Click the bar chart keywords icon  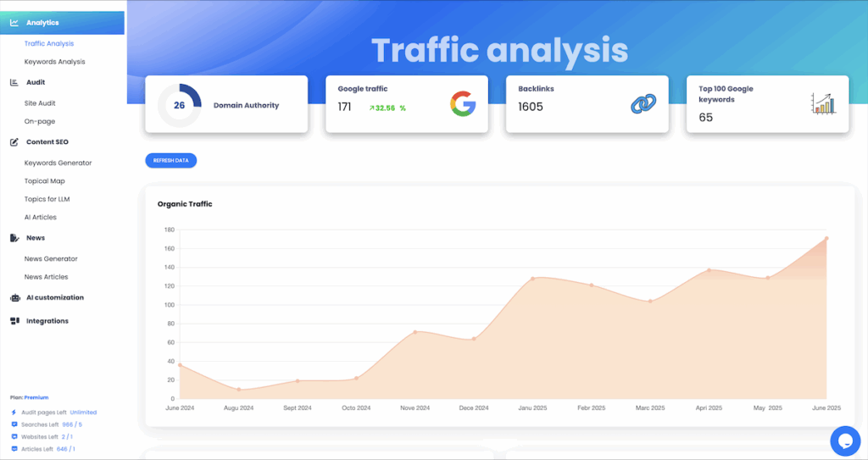(824, 103)
